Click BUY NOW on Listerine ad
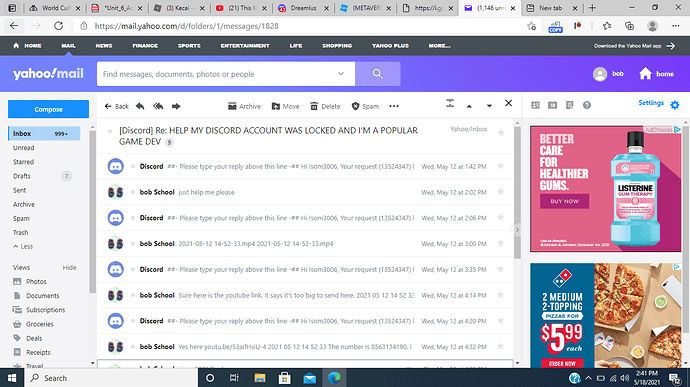 pos(564,201)
